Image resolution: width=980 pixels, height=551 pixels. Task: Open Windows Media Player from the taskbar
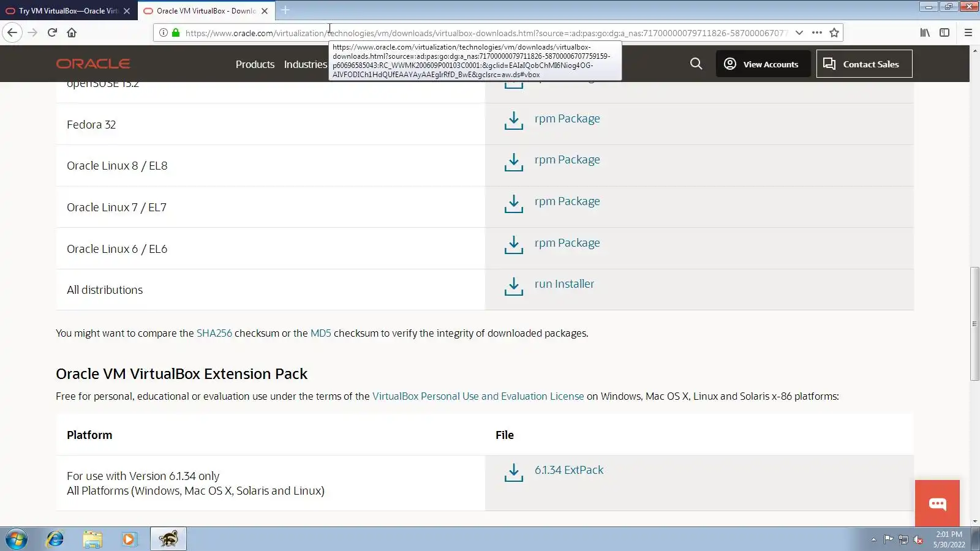click(x=129, y=539)
